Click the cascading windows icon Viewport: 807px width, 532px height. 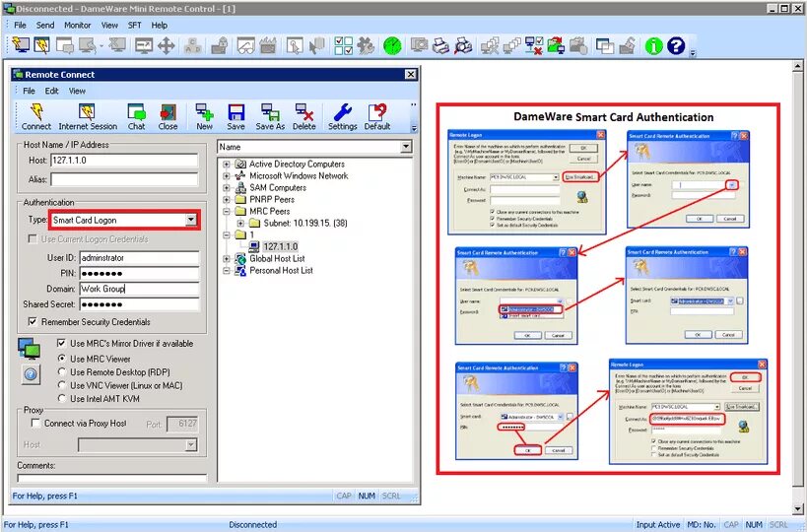[x=605, y=45]
